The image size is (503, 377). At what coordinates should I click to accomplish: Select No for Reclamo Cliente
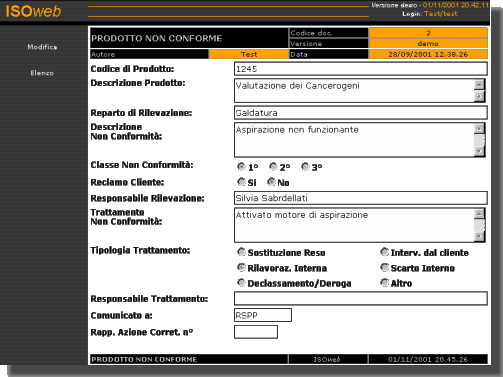click(x=271, y=182)
